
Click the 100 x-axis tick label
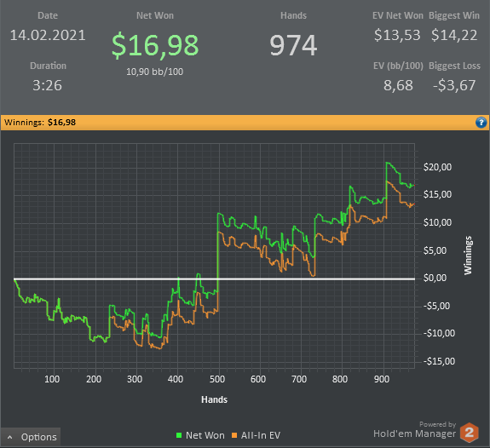click(x=52, y=379)
